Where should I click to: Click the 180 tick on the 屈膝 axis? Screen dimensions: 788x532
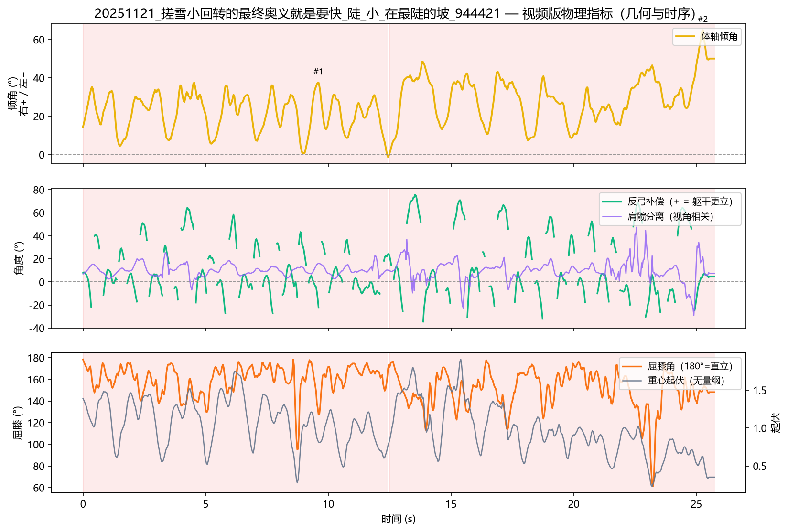(37, 358)
